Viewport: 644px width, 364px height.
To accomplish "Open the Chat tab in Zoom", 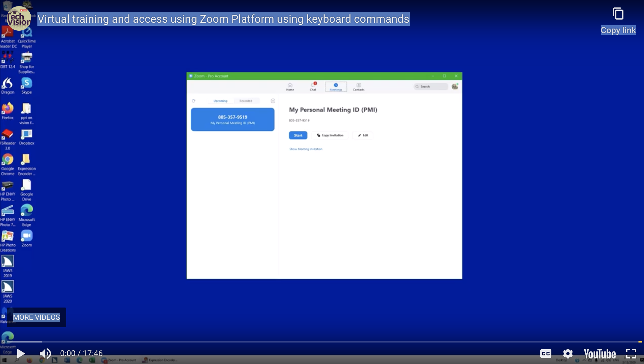I will [x=313, y=87].
